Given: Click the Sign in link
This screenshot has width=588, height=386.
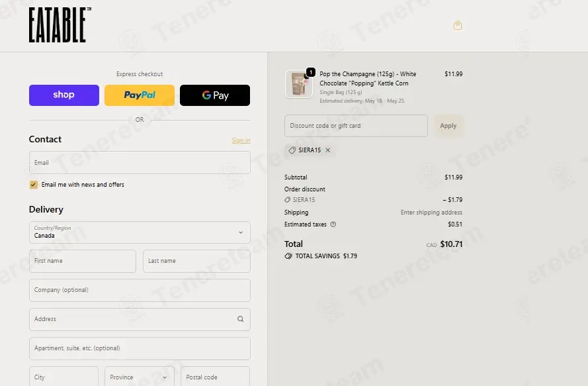Looking at the screenshot, I should (x=241, y=140).
